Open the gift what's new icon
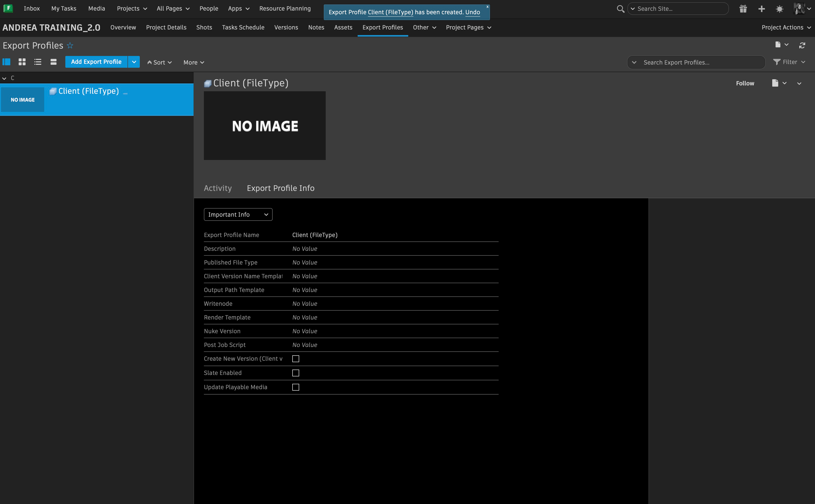 [743, 9]
